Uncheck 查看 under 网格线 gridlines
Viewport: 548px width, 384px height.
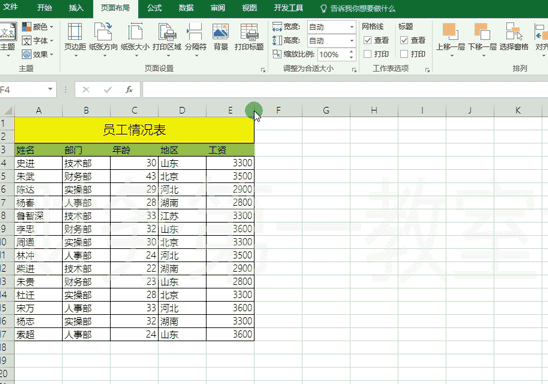[x=367, y=40]
